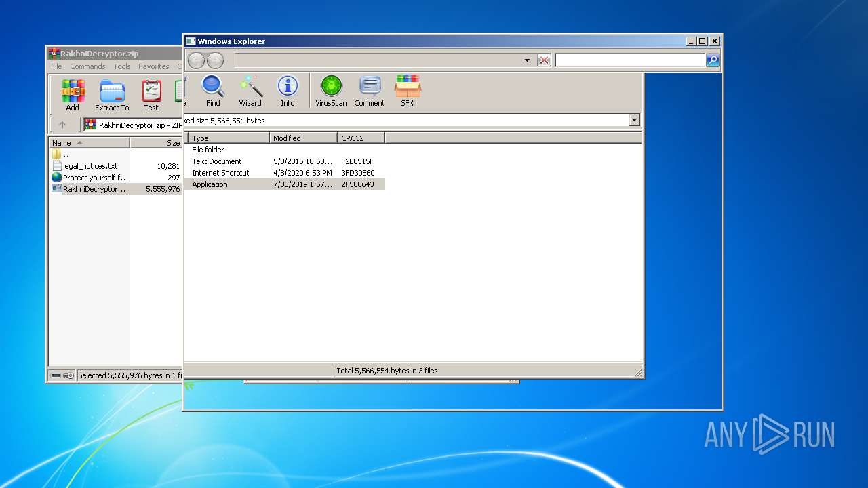
Task: Click the search magnifier button
Action: tap(713, 60)
